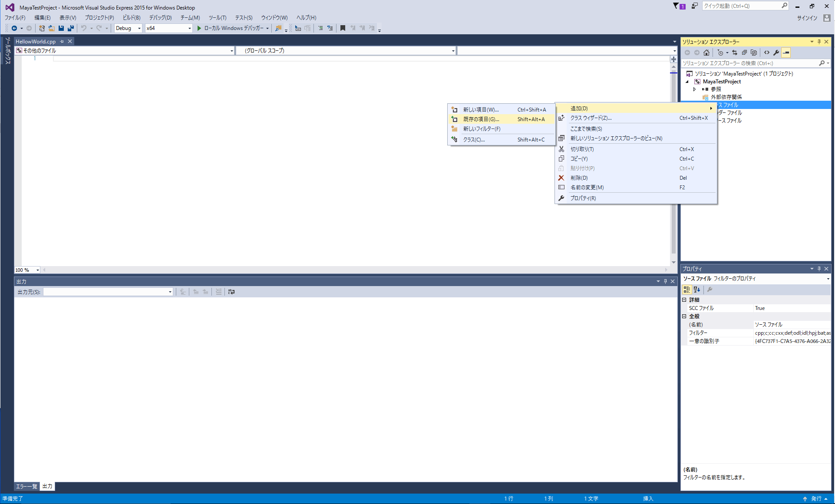
Task: Toggle categorized view in Properties panel
Action: coord(686,290)
